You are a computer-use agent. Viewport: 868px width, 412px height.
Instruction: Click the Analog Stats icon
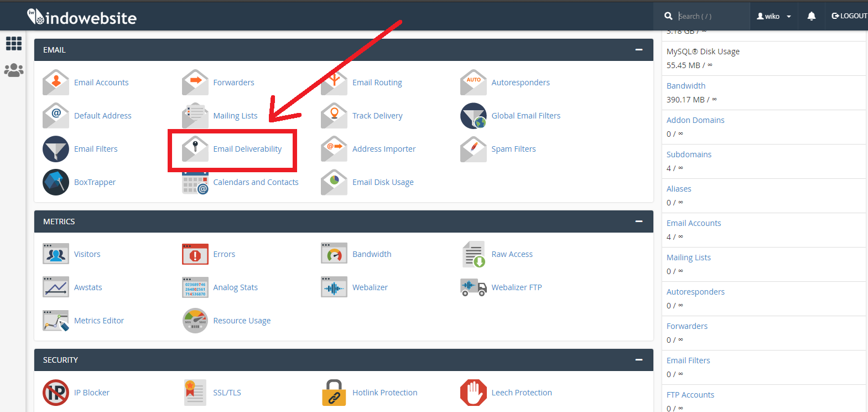click(195, 287)
